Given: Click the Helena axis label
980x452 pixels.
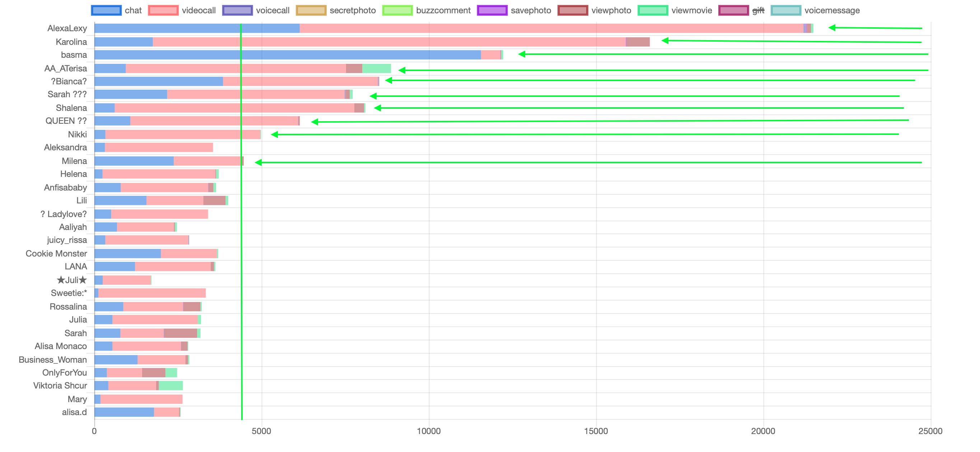Looking at the screenshot, I should click(74, 174).
